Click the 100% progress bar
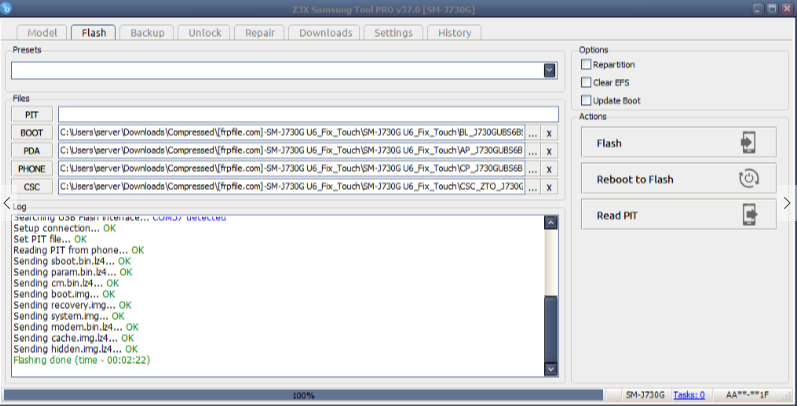 tap(303, 395)
